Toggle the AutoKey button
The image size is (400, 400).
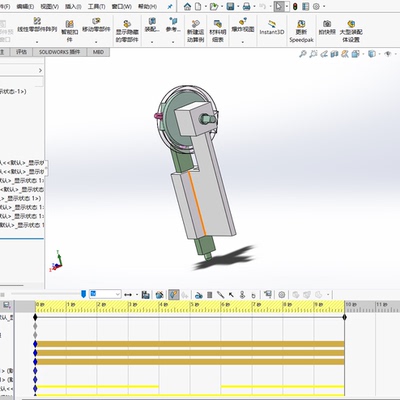coord(174,295)
